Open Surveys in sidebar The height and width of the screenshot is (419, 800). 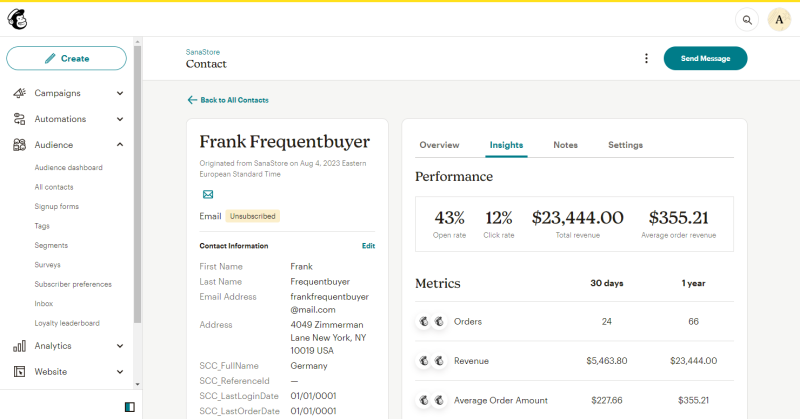tap(47, 264)
